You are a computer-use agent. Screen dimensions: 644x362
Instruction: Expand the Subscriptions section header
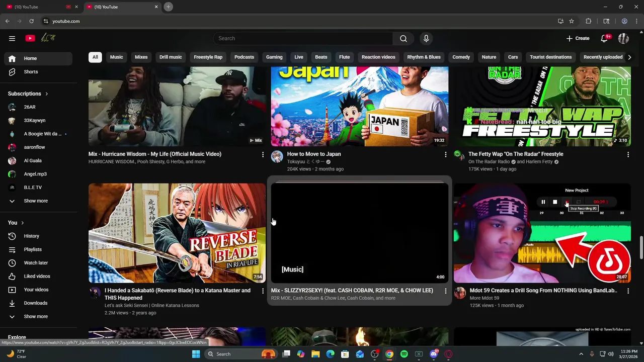coord(28,94)
